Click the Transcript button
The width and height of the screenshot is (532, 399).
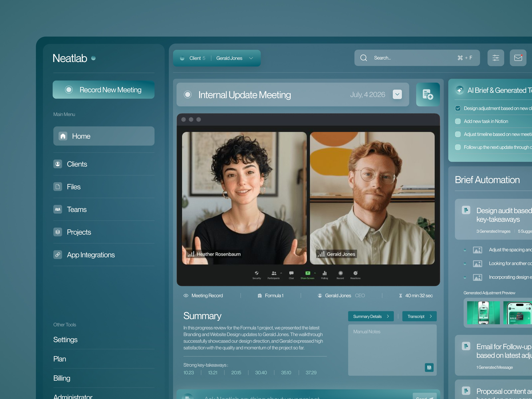(419, 316)
